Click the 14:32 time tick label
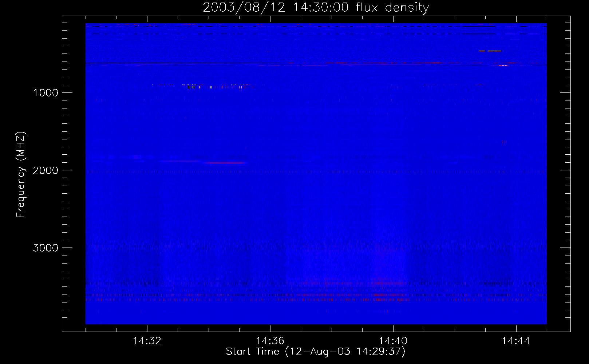589x364 pixels. click(x=147, y=341)
